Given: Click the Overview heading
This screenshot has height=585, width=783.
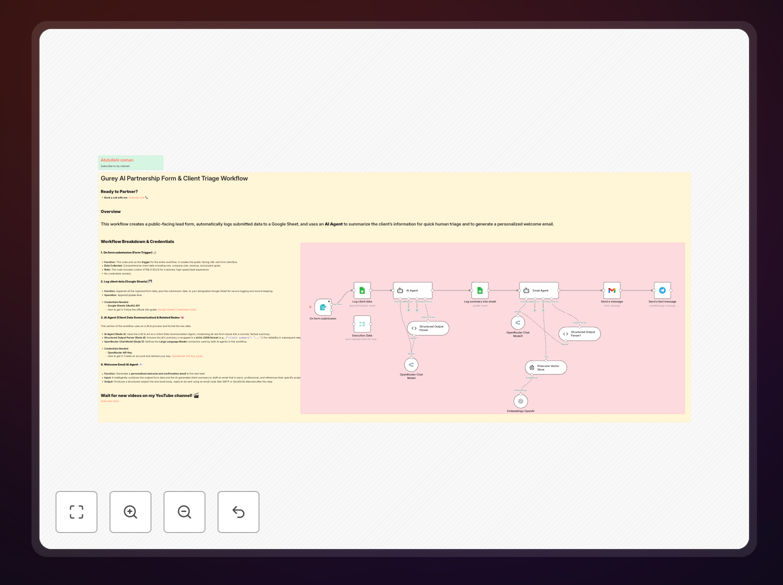Looking at the screenshot, I should (111, 211).
